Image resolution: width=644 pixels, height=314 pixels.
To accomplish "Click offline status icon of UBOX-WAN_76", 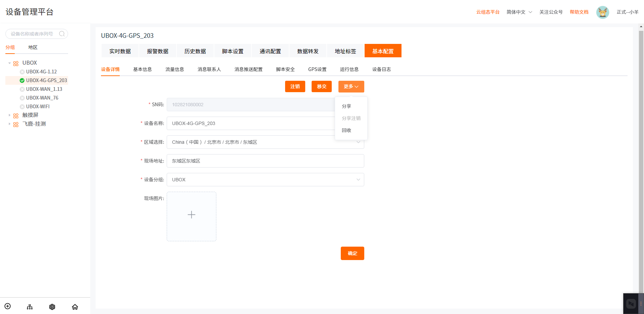I will [x=22, y=98].
